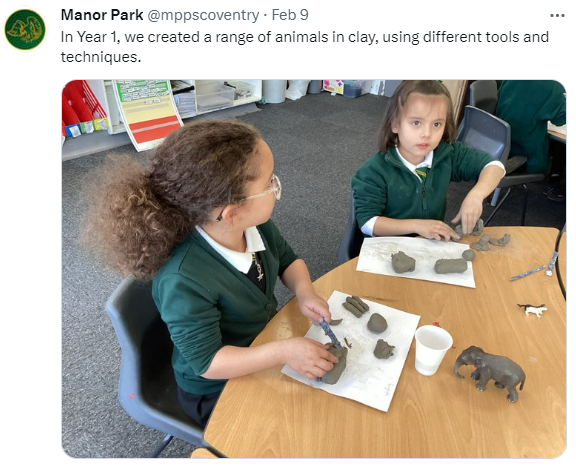Click the red storage trays in photo
576x467 pixels.
click(x=83, y=104)
